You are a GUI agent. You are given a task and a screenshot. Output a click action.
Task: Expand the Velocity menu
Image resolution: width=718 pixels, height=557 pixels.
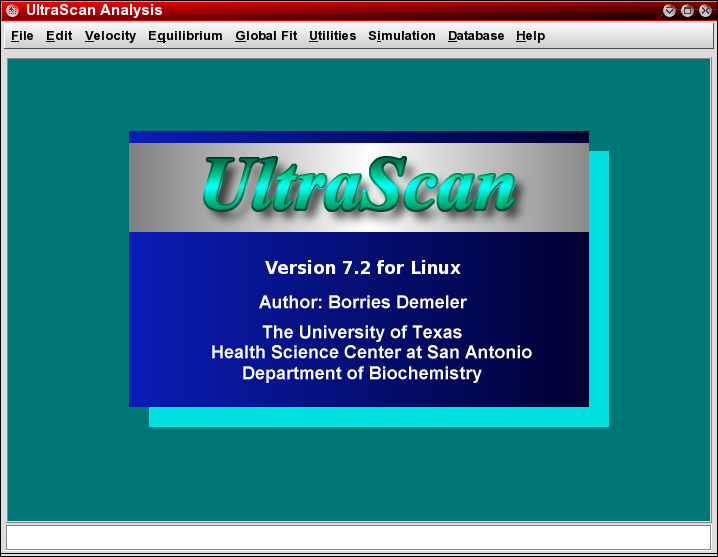110,36
